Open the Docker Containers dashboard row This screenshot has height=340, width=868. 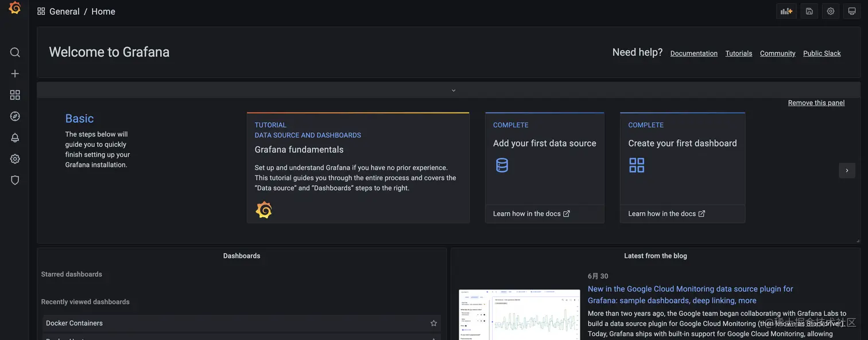242,323
